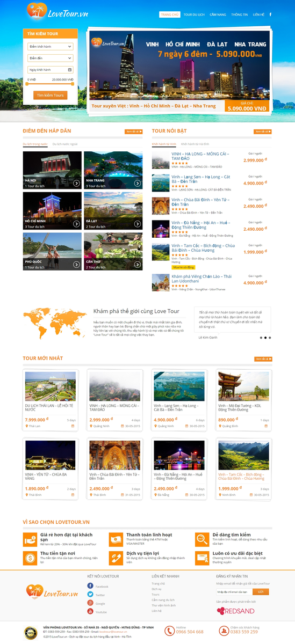Click the arrow icon on Đà Lạt card
295x644 pixels.
click(x=138, y=223)
